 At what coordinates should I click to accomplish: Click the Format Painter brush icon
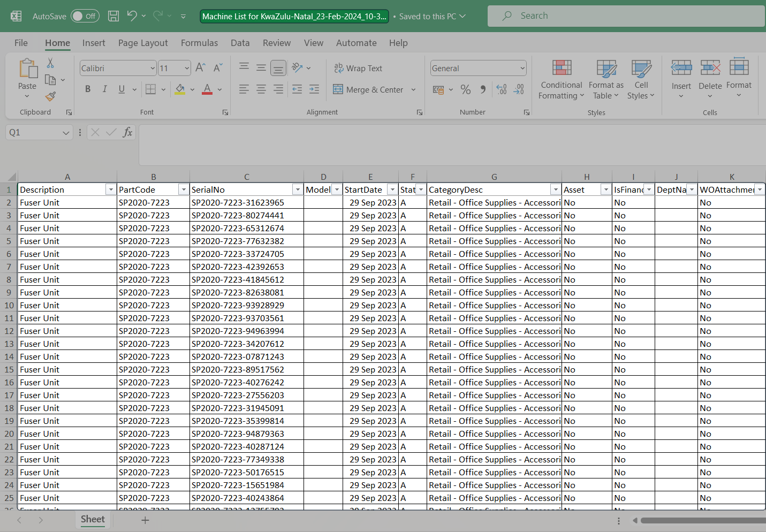pyautogui.click(x=50, y=96)
